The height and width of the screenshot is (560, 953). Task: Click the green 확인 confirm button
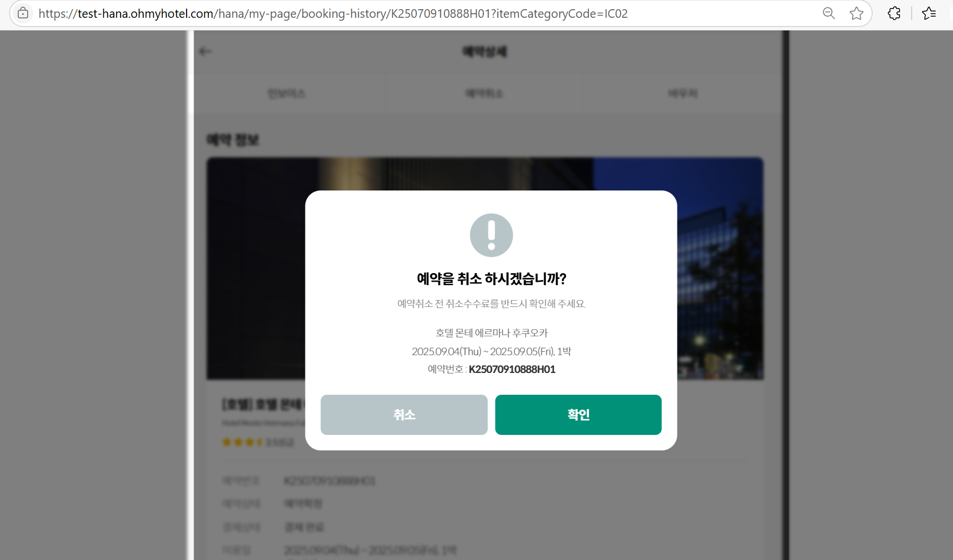pos(578,415)
